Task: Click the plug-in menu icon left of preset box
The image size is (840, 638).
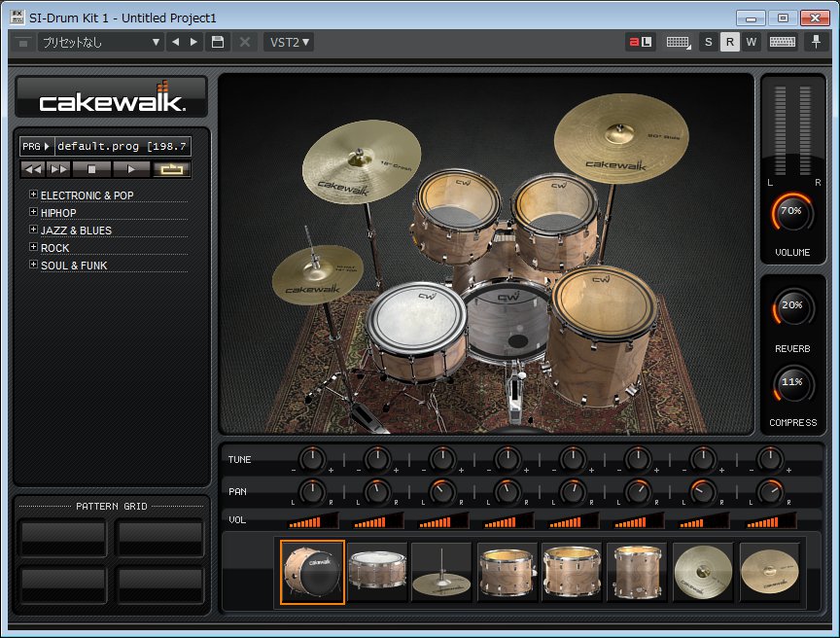Action: pos(22,43)
